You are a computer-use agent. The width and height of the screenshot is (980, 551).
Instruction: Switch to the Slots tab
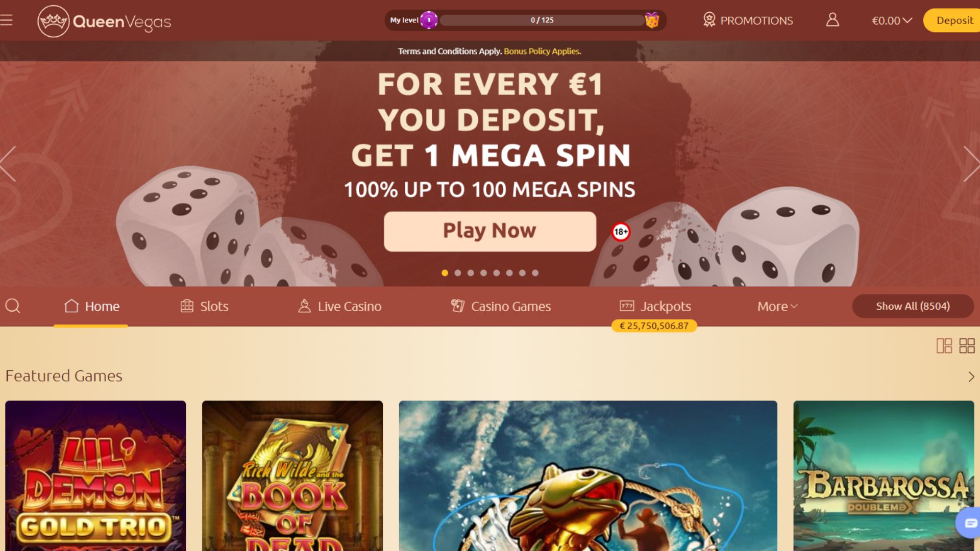[204, 306]
